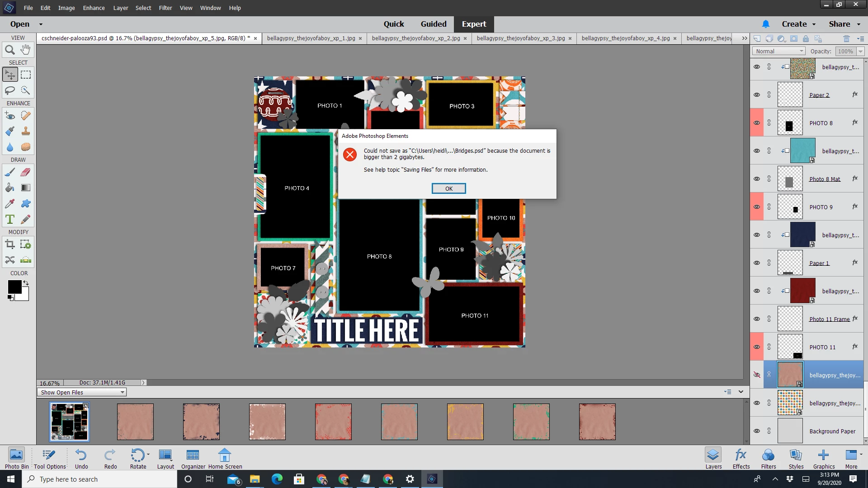The image size is (868, 488).
Task: Select the Lasso tool
Action: pyautogui.click(x=10, y=90)
